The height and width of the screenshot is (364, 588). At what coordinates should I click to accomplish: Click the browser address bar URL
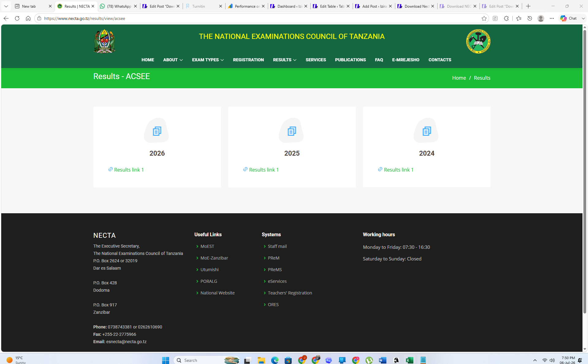pyautogui.click(x=85, y=18)
